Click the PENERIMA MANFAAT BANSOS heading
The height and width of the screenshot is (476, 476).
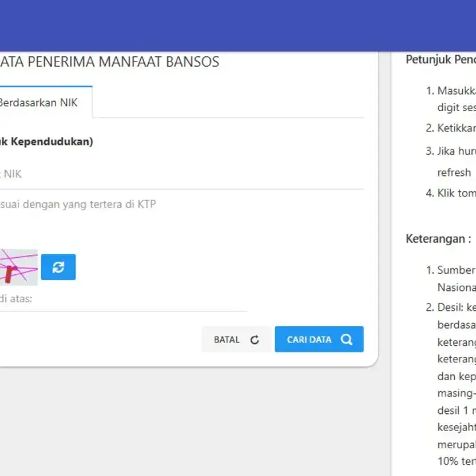[x=109, y=61]
